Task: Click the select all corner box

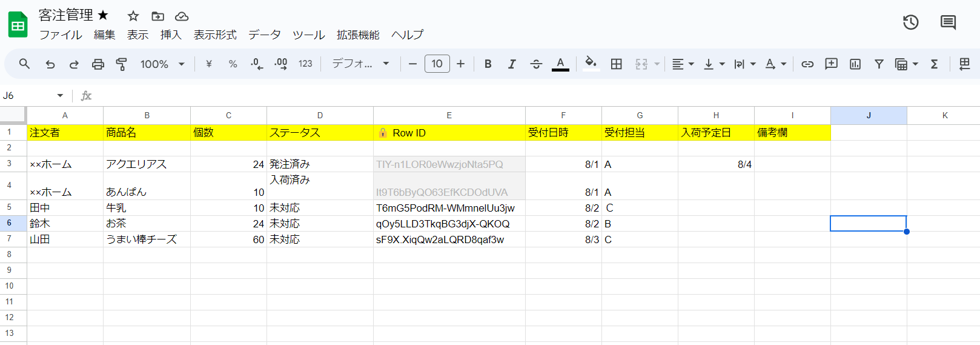Action: click(13, 115)
